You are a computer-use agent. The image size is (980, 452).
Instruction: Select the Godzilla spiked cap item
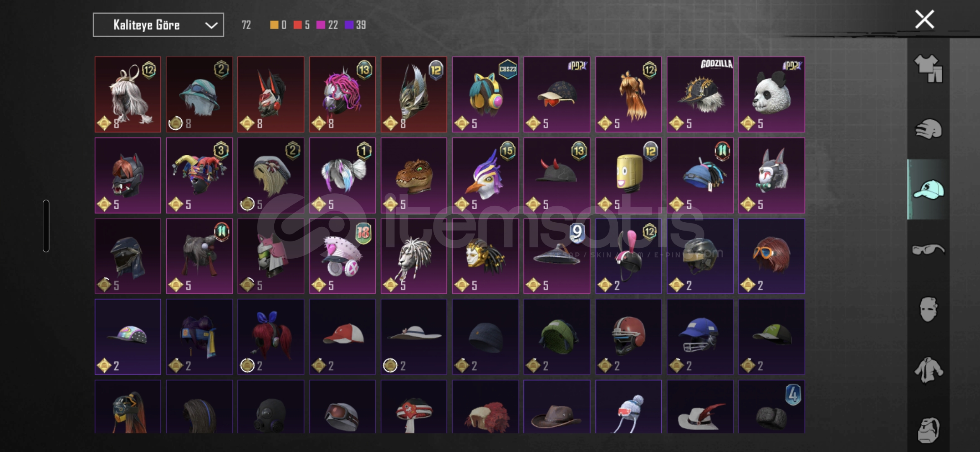700,95
